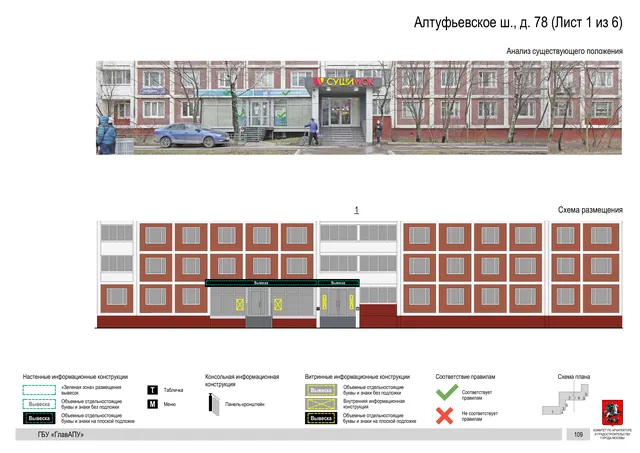Viewport: 640px width, 453px height.
Task: Click the 'Меню' legend label
Action: coord(170,404)
